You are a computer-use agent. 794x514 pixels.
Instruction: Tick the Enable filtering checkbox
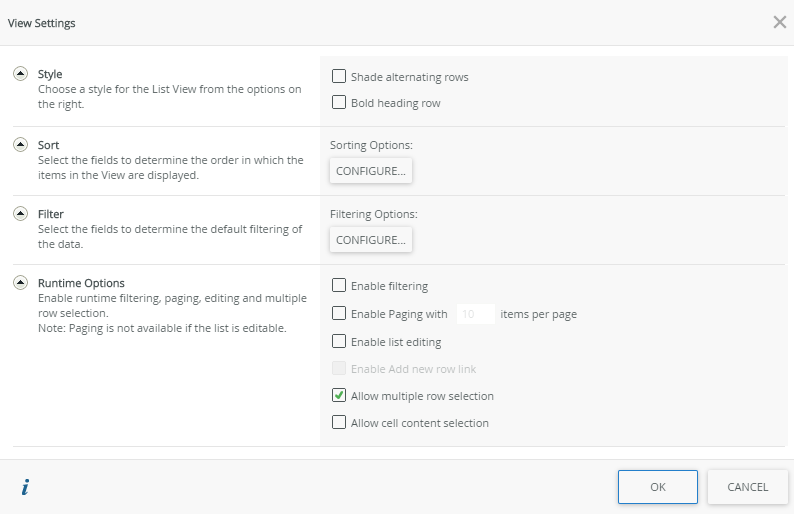(339, 286)
